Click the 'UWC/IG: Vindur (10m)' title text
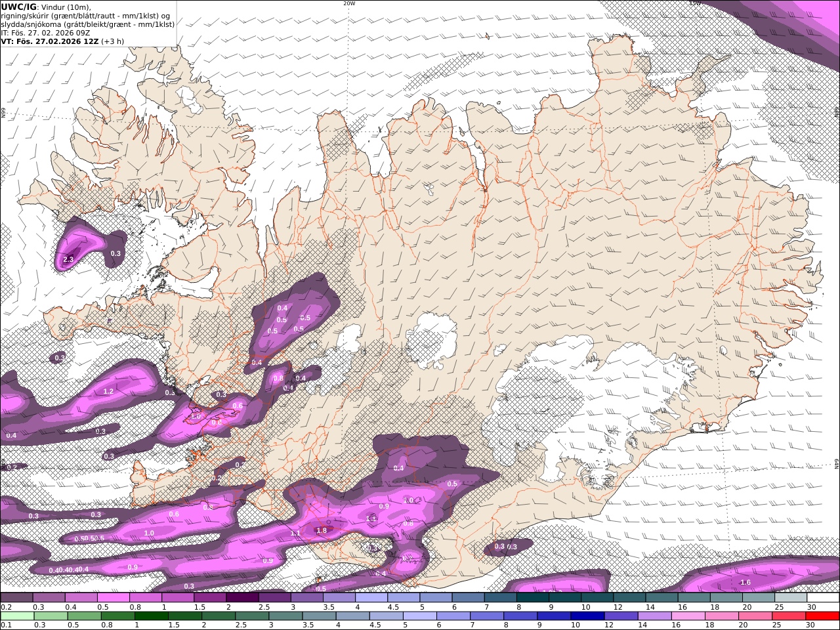 point(46,7)
